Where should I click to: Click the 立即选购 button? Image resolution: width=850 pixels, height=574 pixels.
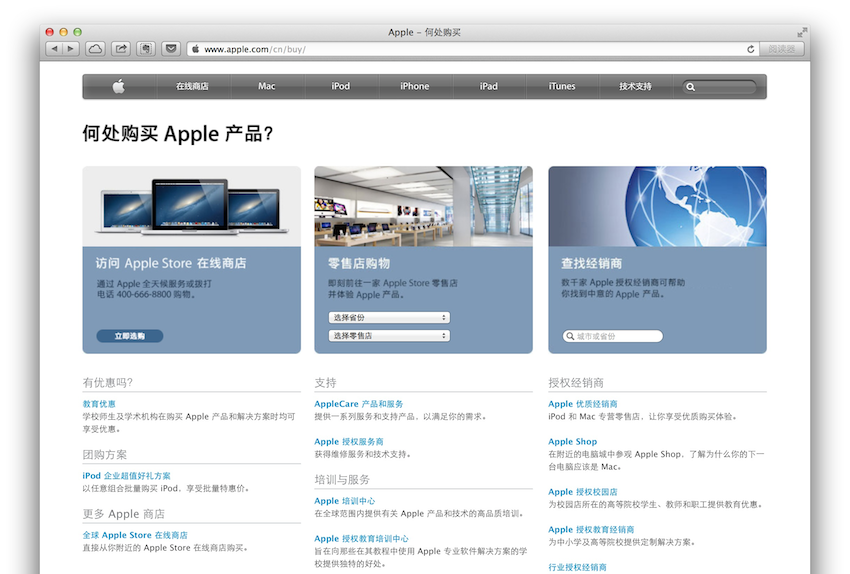point(130,336)
